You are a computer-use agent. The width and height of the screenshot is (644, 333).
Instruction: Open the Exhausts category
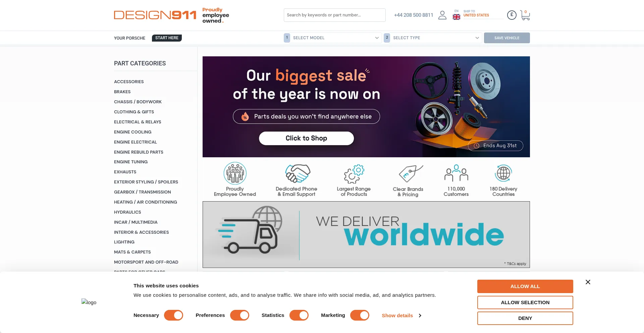pyautogui.click(x=125, y=172)
